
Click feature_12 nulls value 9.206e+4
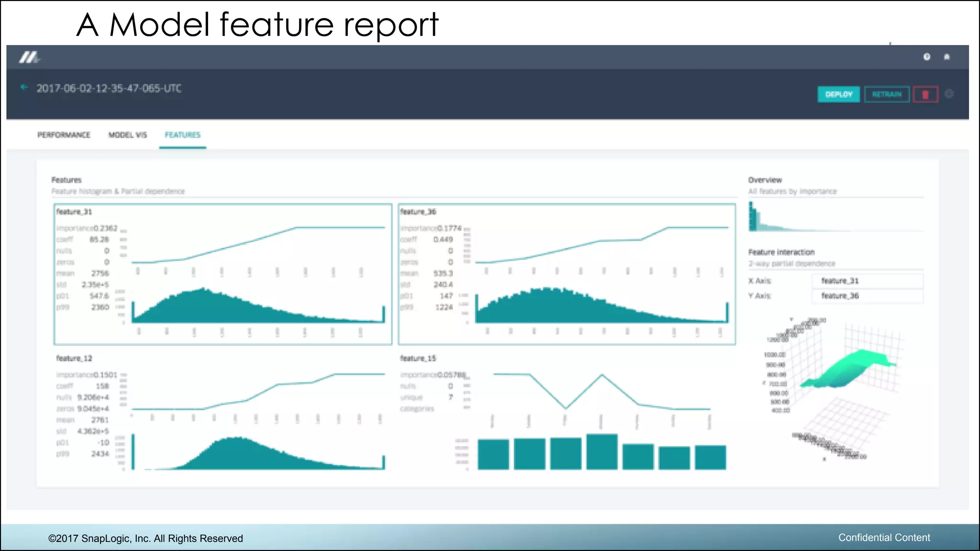(x=93, y=397)
